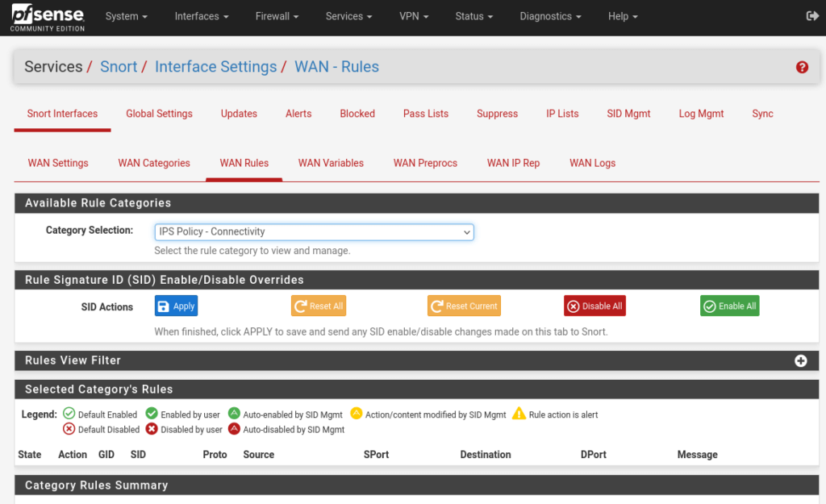This screenshot has height=504, width=826.
Task: Click the red Disable All button
Action: (x=594, y=306)
